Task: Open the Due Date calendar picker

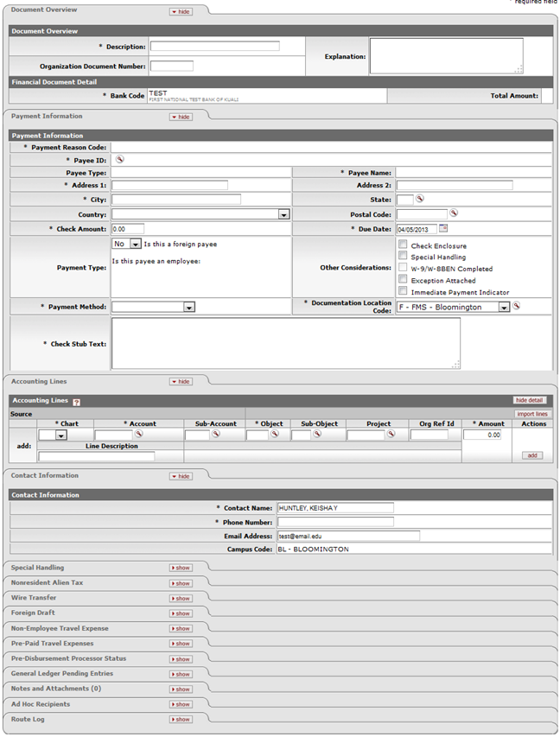Action: click(443, 228)
